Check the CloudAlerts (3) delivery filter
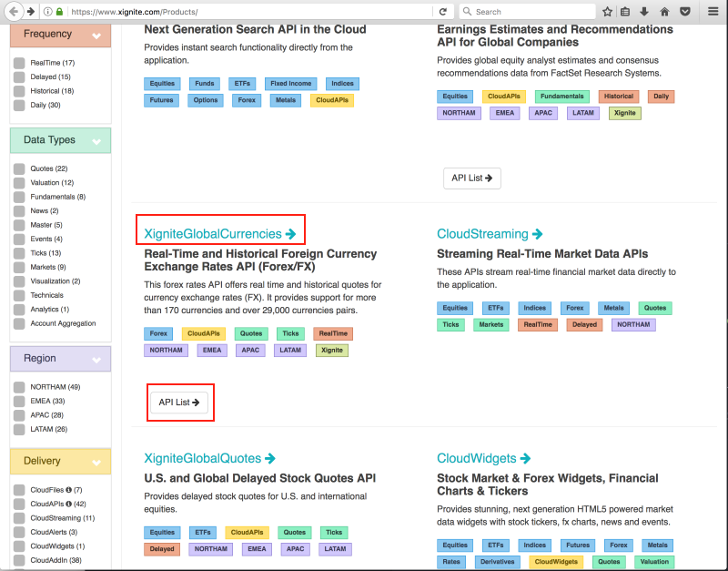 click(19, 532)
